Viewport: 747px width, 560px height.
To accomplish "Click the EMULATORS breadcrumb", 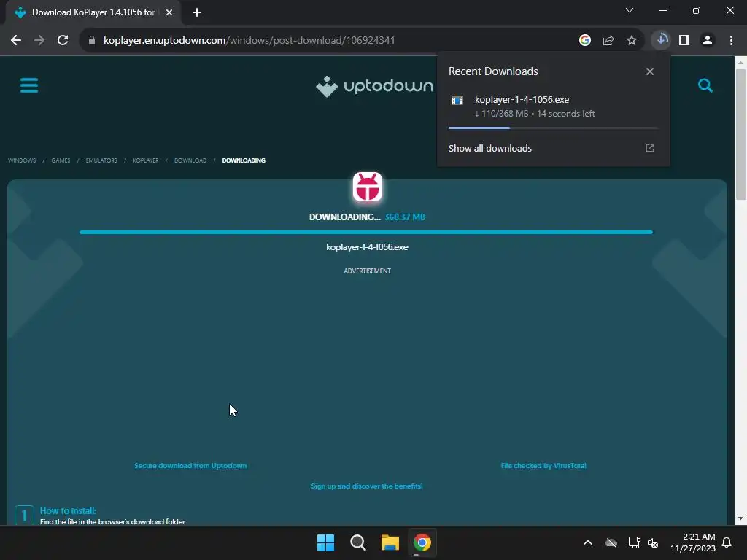I will point(101,160).
